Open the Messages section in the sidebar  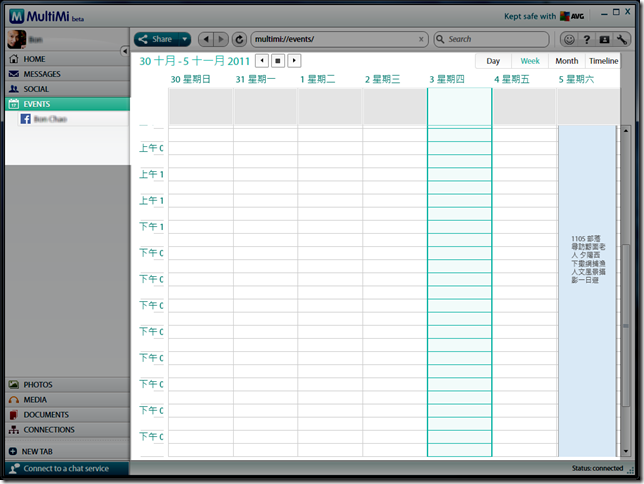click(x=42, y=74)
